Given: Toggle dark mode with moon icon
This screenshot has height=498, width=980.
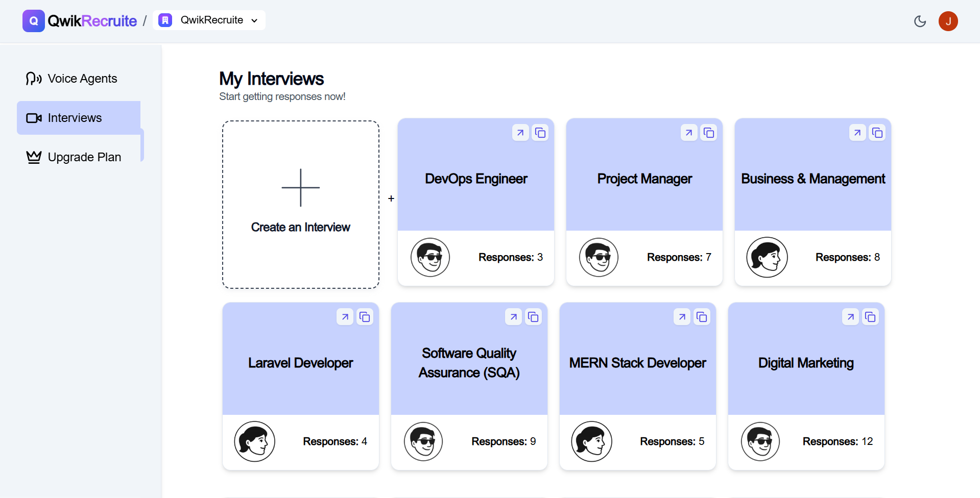Looking at the screenshot, I should point(920,21).
